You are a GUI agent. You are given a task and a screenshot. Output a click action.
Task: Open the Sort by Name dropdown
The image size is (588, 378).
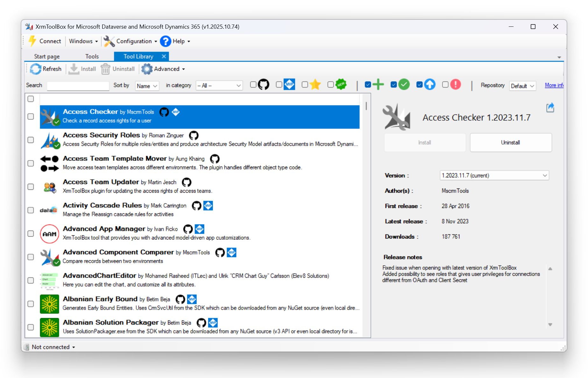147,86
